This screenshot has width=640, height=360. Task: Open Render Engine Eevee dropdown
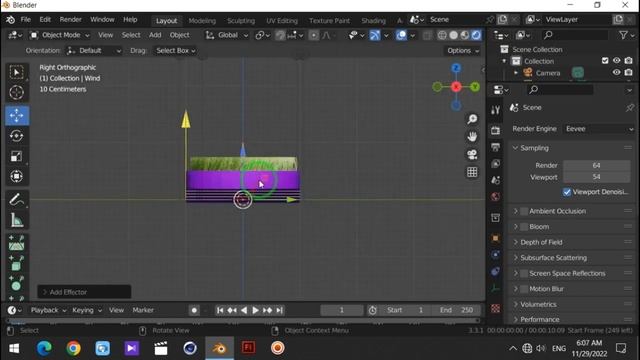coord(599,129)
